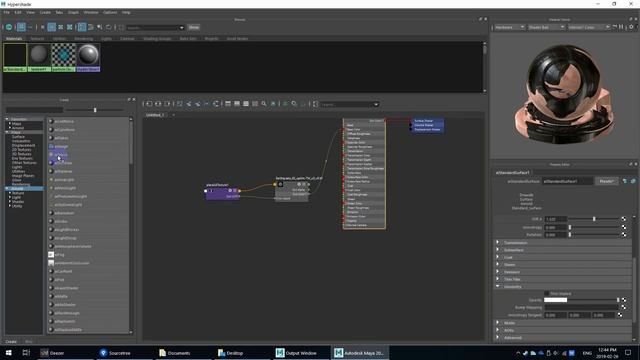Open the Shader Ball geometry dropdown
The image size is (640, 360).
click(546, 27)
